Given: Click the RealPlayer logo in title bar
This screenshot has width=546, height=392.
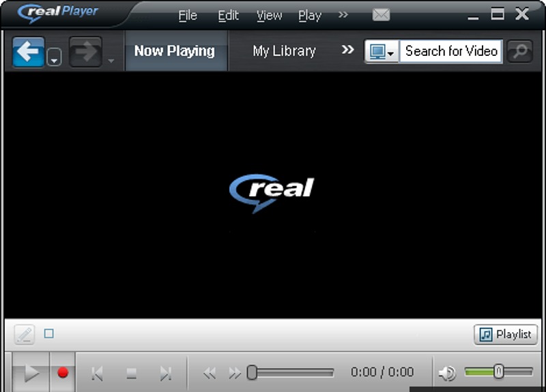Looking at the screenshot, I should pyautogui.click(x=58, y=12).
